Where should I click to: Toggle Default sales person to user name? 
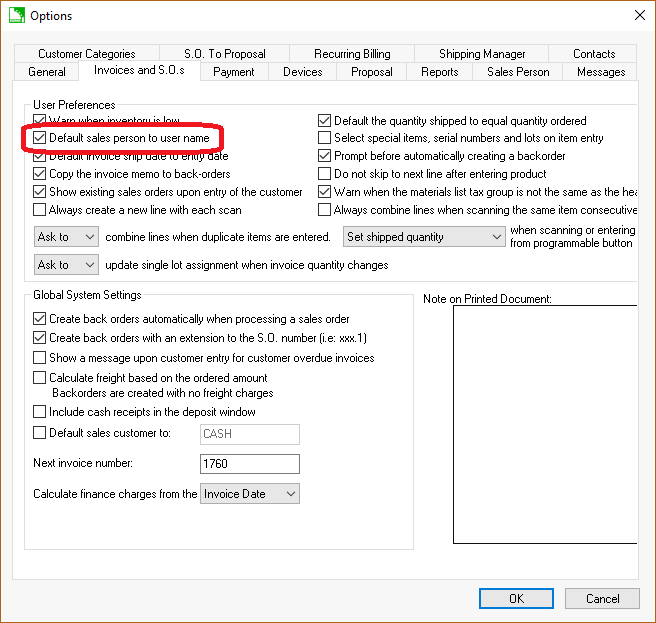tap(40, 138)
